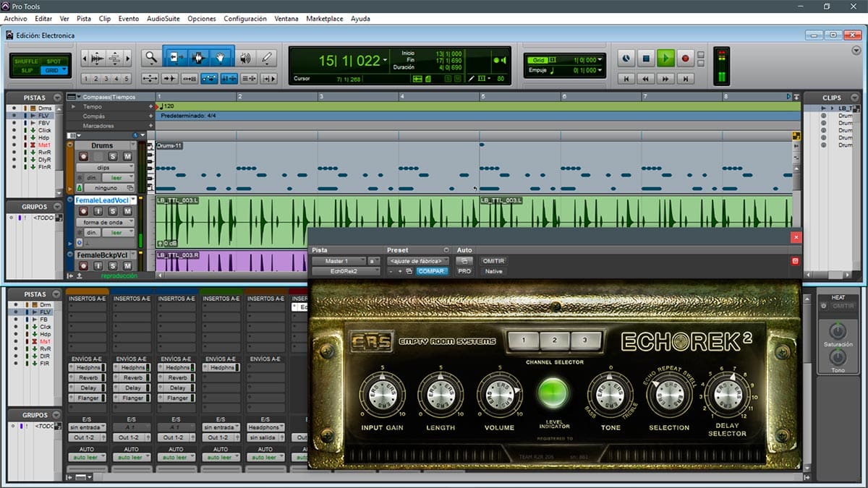Click zoom preset 1 button
This screenshot has width=868, height=488.
(x=85, y=79)
